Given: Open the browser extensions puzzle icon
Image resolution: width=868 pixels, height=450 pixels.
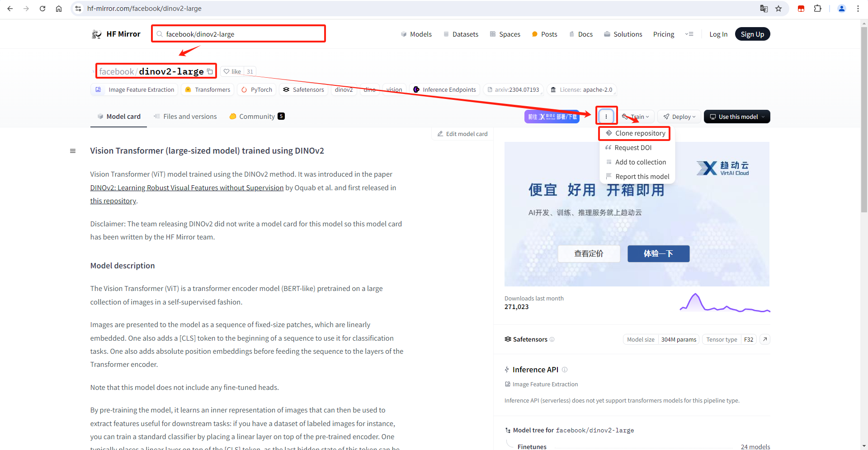Looking at the screenshot, I should click(817, 9).
